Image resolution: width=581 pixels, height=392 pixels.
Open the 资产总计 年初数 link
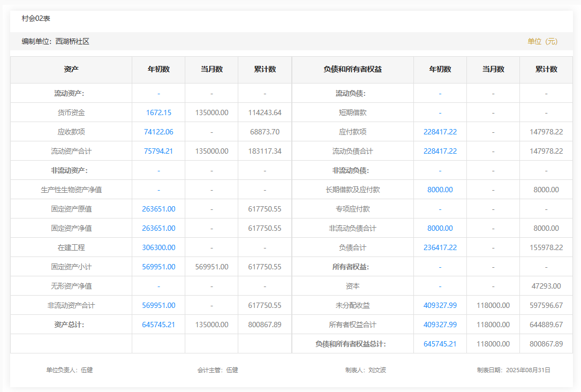[159, 325]
